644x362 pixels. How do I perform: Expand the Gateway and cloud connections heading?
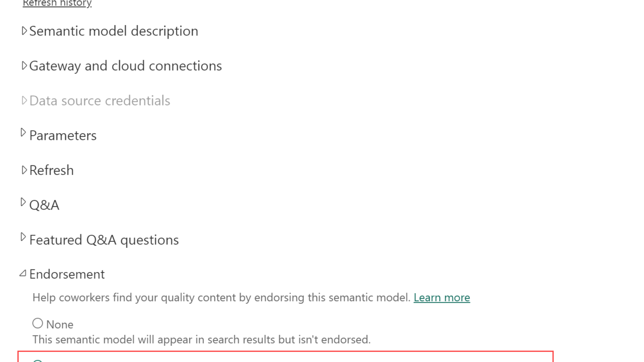pos(125,66)
